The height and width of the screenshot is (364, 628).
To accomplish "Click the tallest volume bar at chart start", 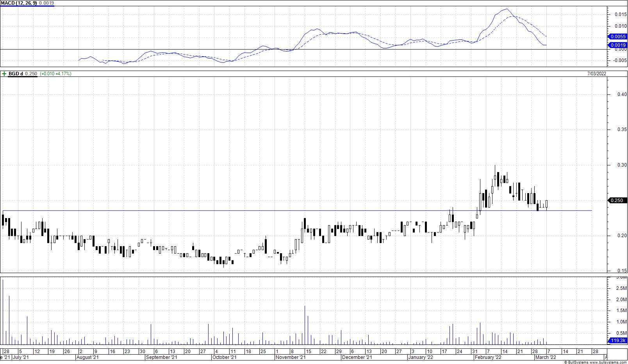I will (3, 311).
